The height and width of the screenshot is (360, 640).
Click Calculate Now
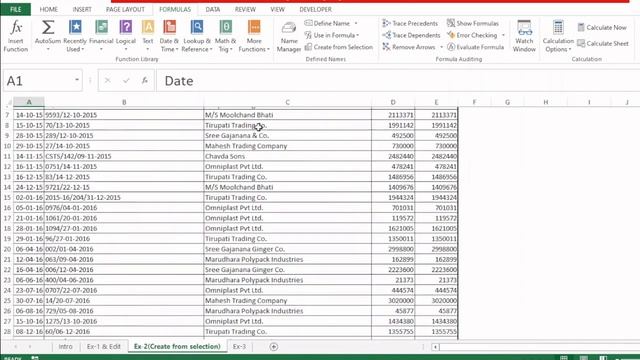point(602,27)
